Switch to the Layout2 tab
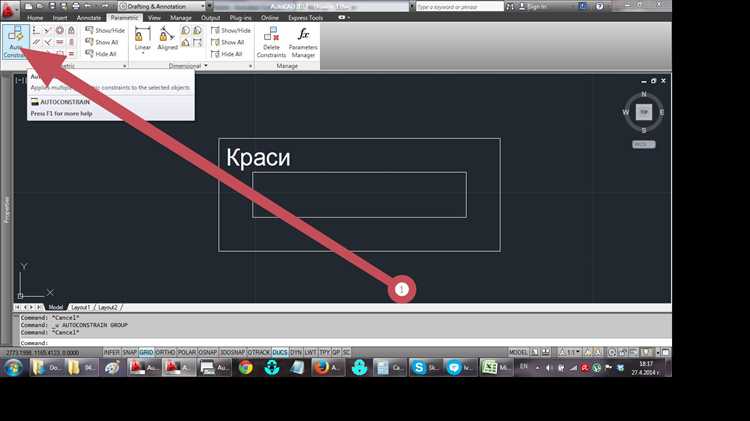 pos(108,307)
